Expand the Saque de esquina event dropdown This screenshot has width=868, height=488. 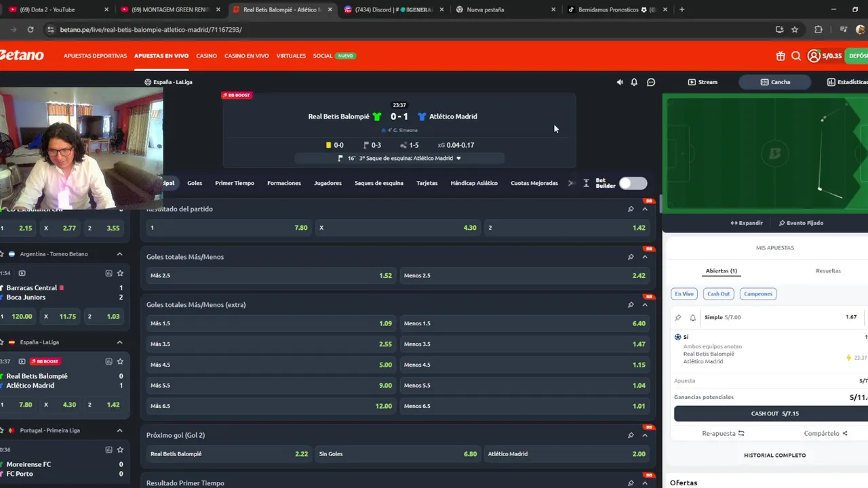click(458, 159)
